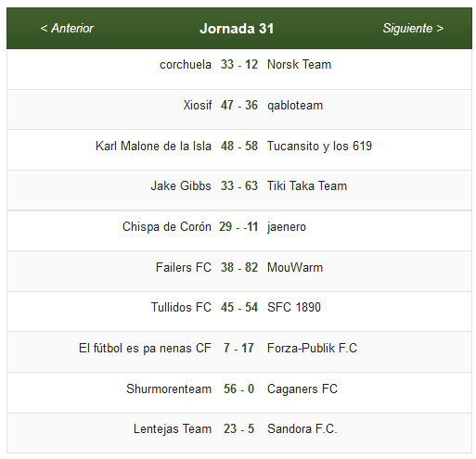
Task: Click the Jornada 31 header title
Action: (237, 29)
